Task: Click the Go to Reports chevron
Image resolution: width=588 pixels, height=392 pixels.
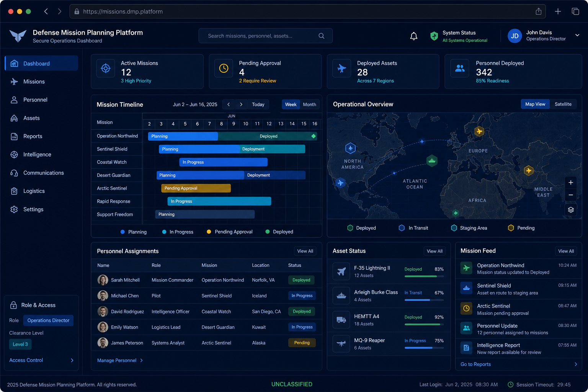Action: click(576, 364)
